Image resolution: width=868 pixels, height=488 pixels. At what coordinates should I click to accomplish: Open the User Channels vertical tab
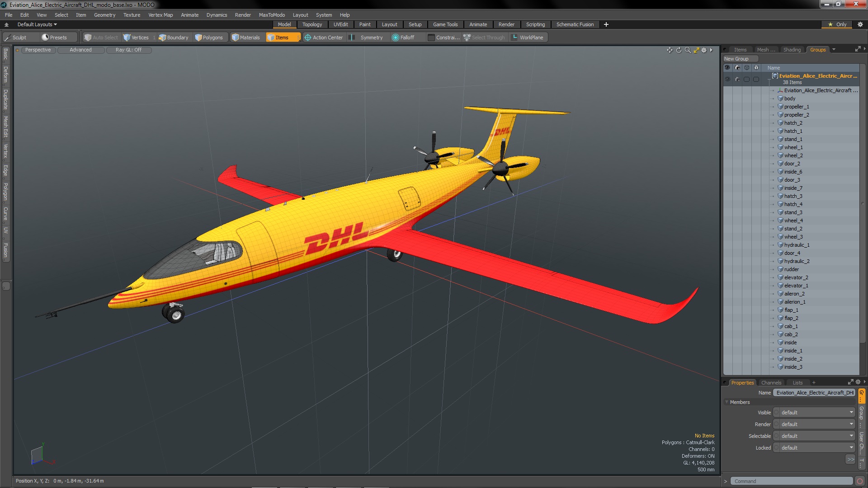(861, 443)
